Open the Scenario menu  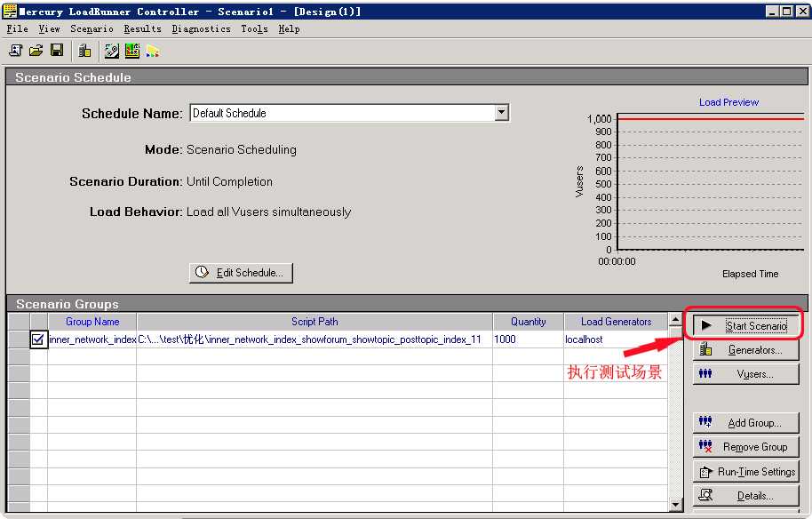coord(92,29)
